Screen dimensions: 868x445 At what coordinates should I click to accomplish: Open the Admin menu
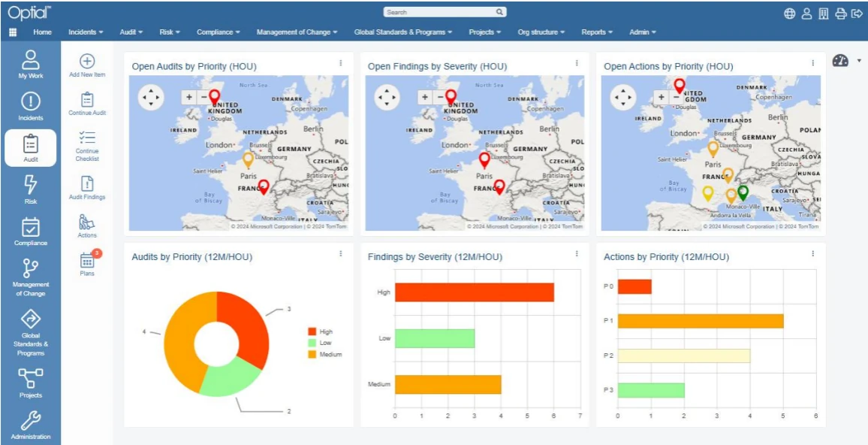tap(643, 32)
